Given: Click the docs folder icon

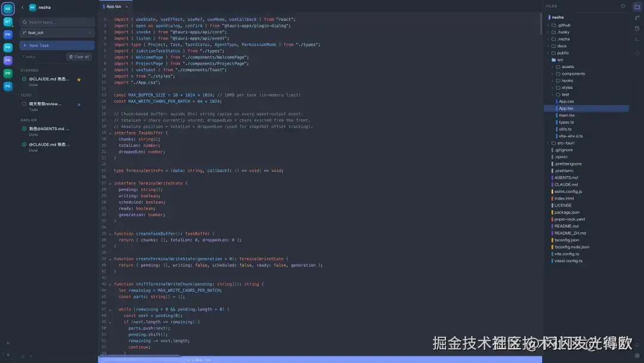Looking at the screenshot, I should pyautogui.click(x=553, y=46).
